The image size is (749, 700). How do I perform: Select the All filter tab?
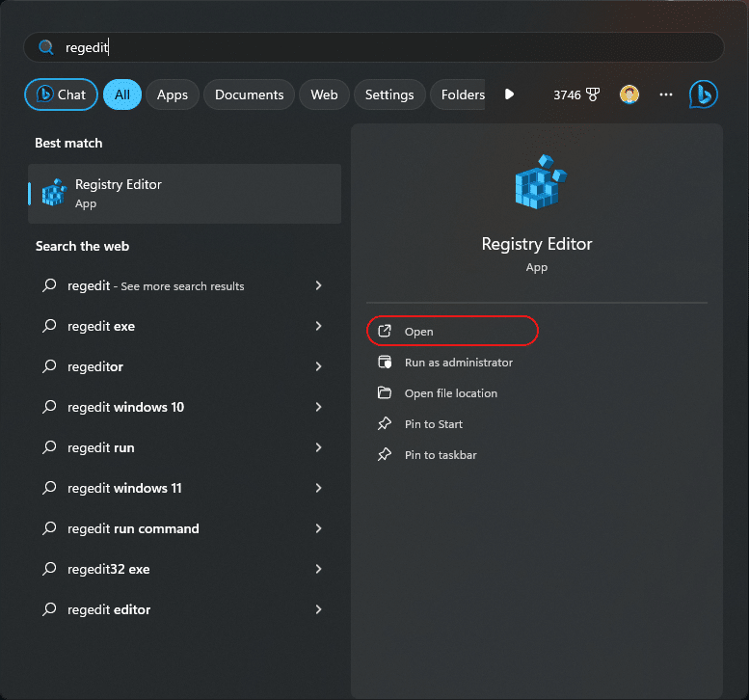122,94
